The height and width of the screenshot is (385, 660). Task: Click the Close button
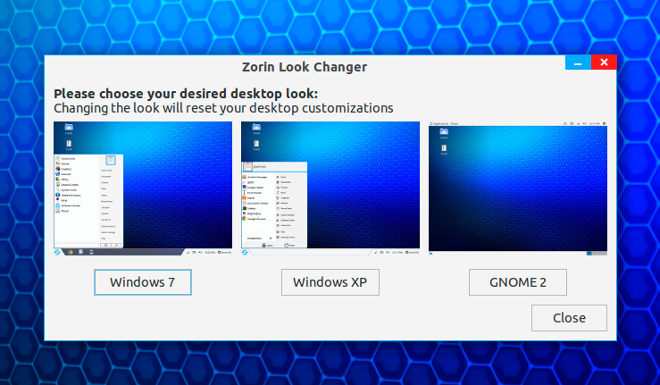(x=569, y=318)
